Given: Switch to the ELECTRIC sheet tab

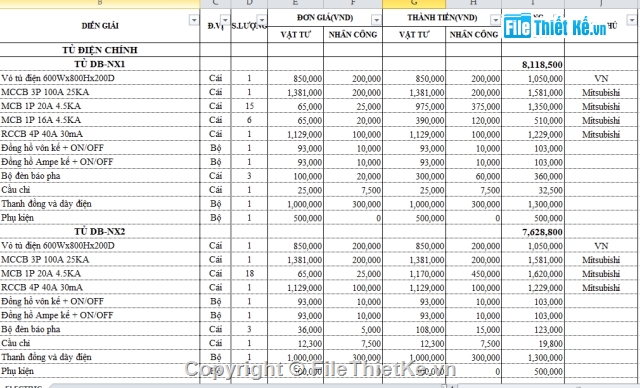Looking at the screenshot, I should click(x=22, y=386).
